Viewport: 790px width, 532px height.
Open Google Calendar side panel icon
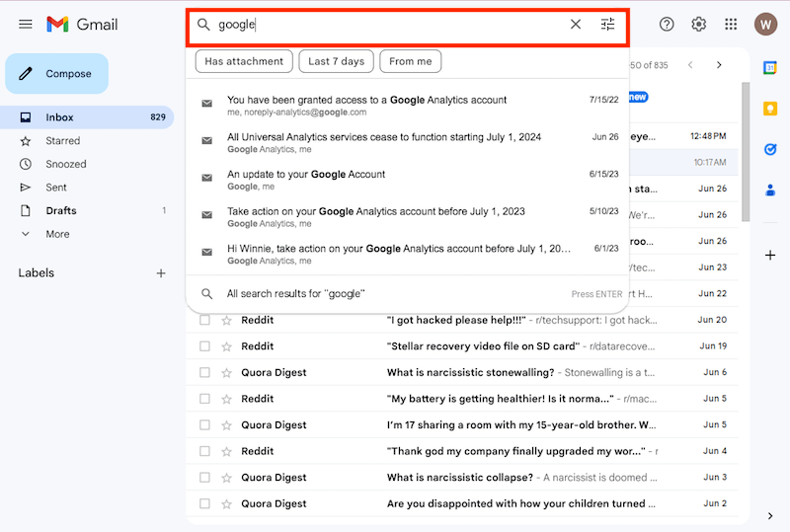(770, 67)
